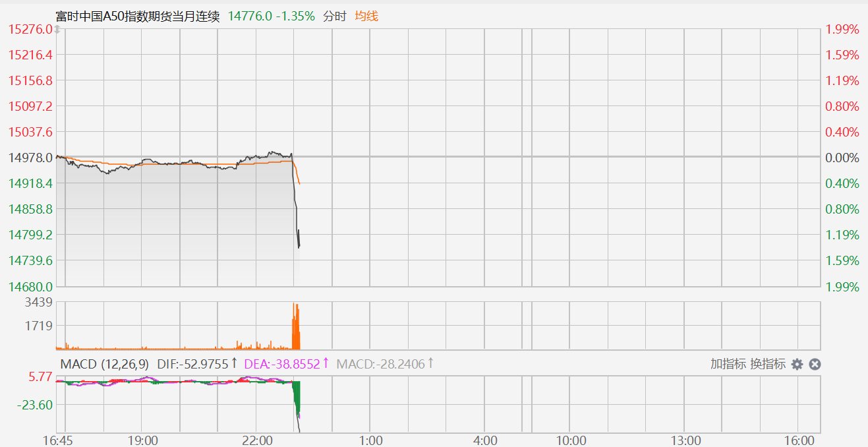Click the 14978.0 baseline price label

pyautogui.click(x=31, y=158)
